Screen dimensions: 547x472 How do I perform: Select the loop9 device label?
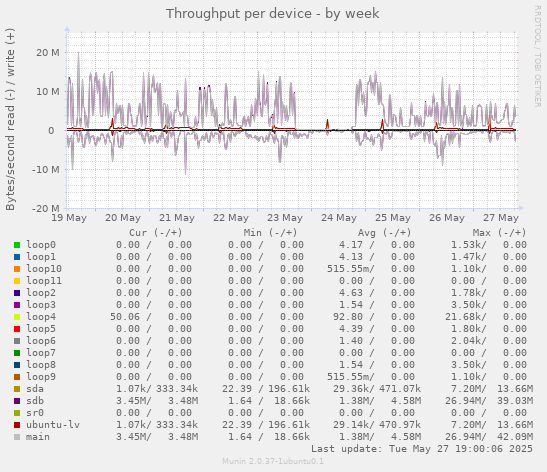click(x=41, y=377)
